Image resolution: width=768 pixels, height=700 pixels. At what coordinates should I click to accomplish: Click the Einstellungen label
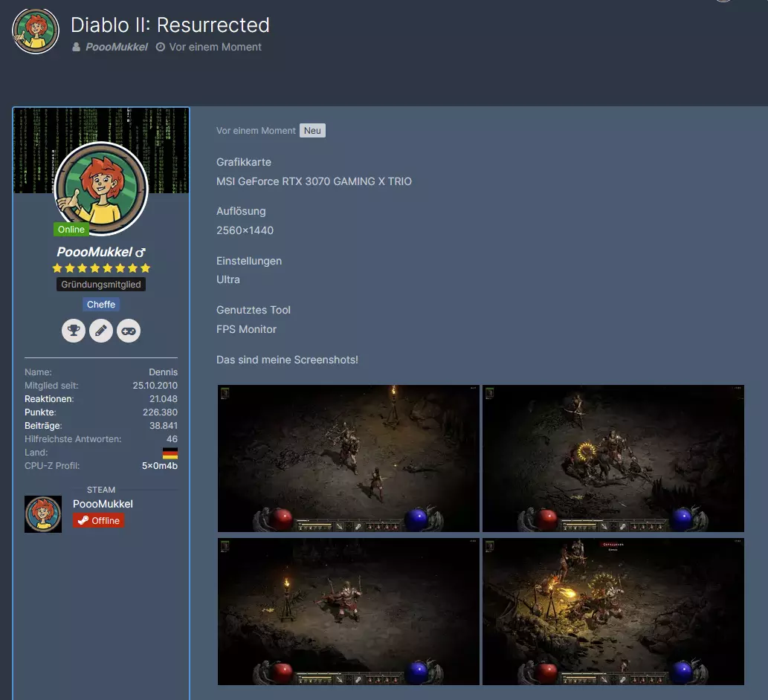pos(249,261)
